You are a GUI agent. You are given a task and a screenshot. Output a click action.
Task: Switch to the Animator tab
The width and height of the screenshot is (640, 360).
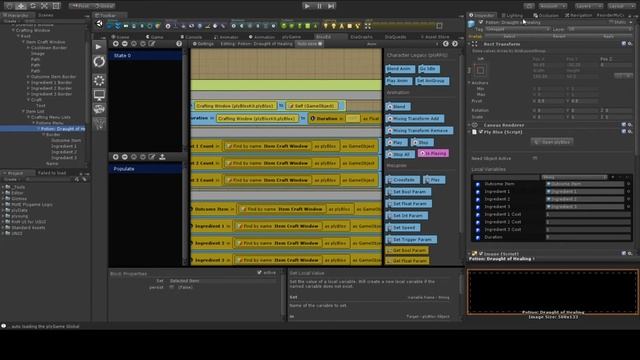(x=227, y=37)
